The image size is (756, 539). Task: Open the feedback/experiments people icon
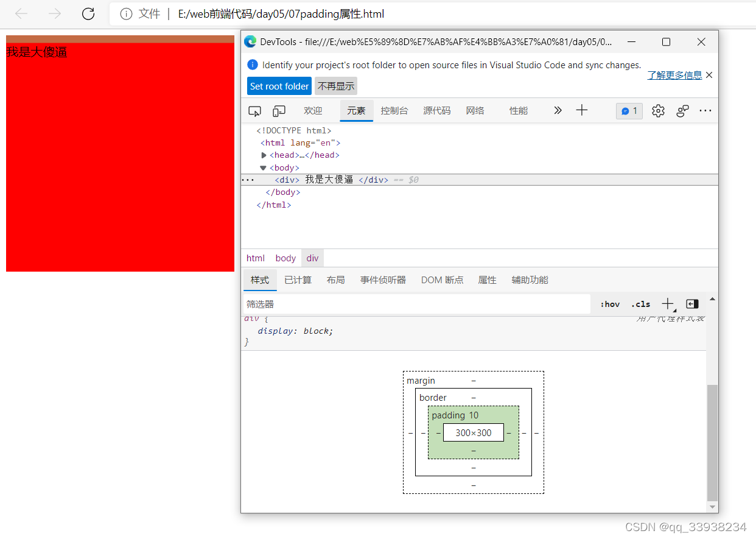click(x=683, y=111)
